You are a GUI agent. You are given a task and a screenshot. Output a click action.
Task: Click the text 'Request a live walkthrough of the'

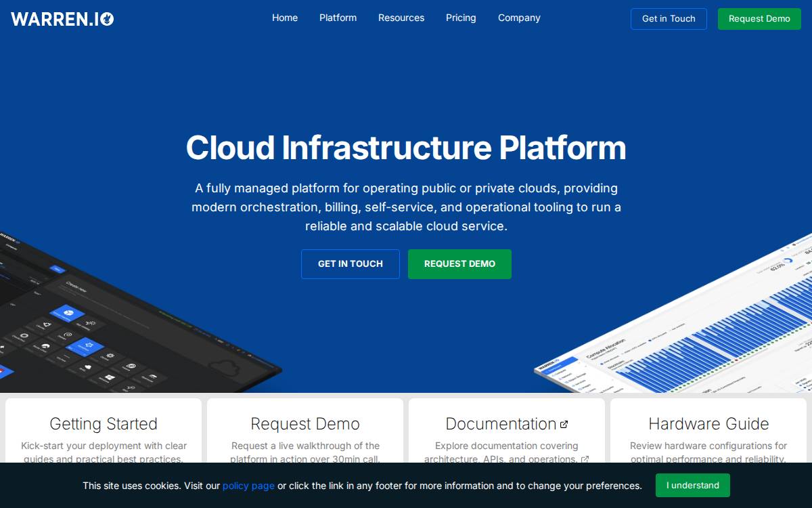(x=305, y=446)
